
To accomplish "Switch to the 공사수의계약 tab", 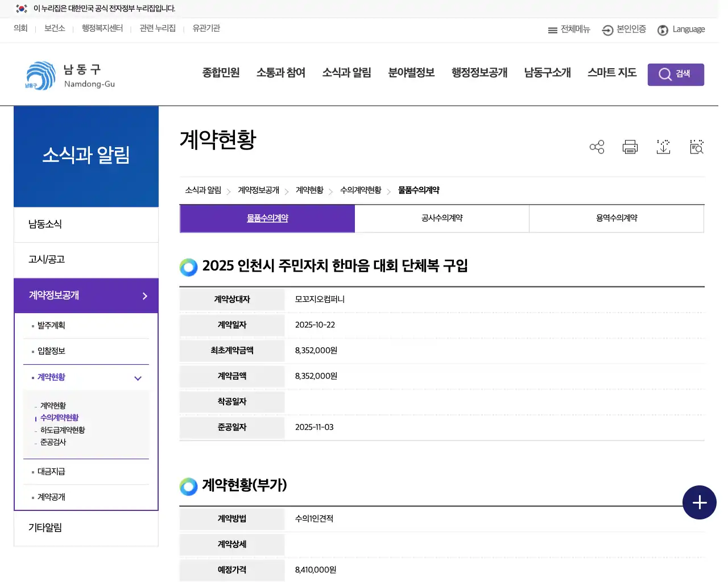I will [x=442, y=218].
